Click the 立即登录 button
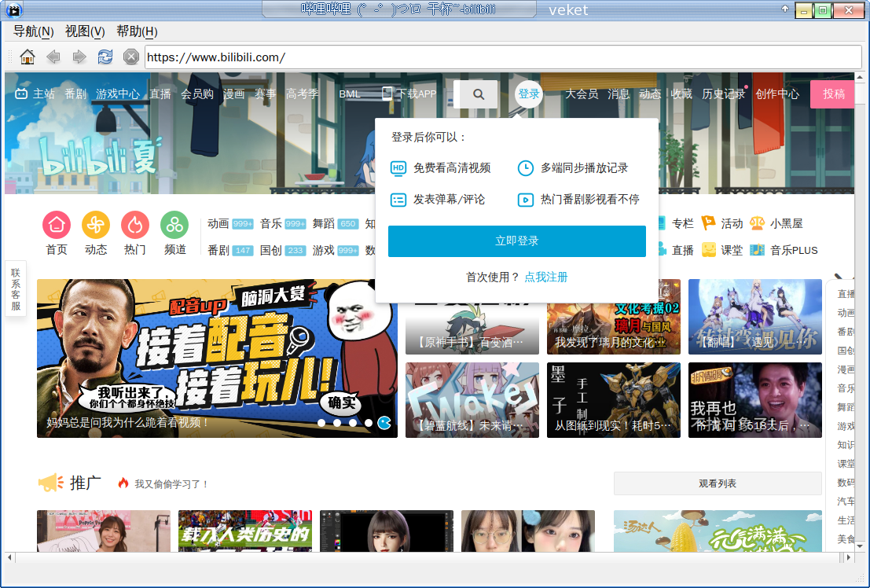 (x=517, y=241)
